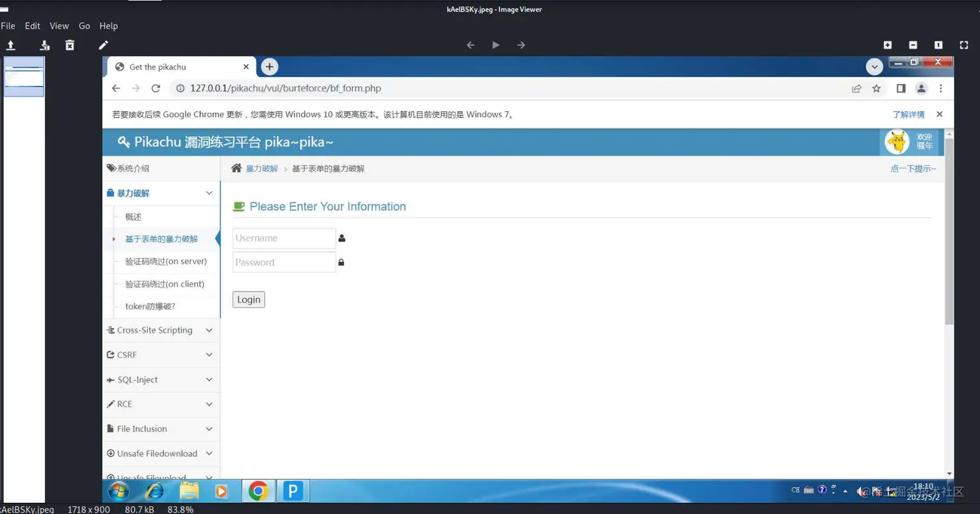Screen dimensions: 980x514
Task: Click the 点一下提示~ hint link
Action: tap(913, 169)
